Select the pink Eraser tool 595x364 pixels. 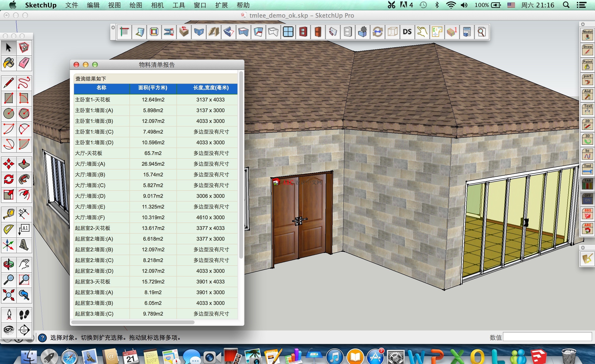pyautogui.click(x=24, y=63)
